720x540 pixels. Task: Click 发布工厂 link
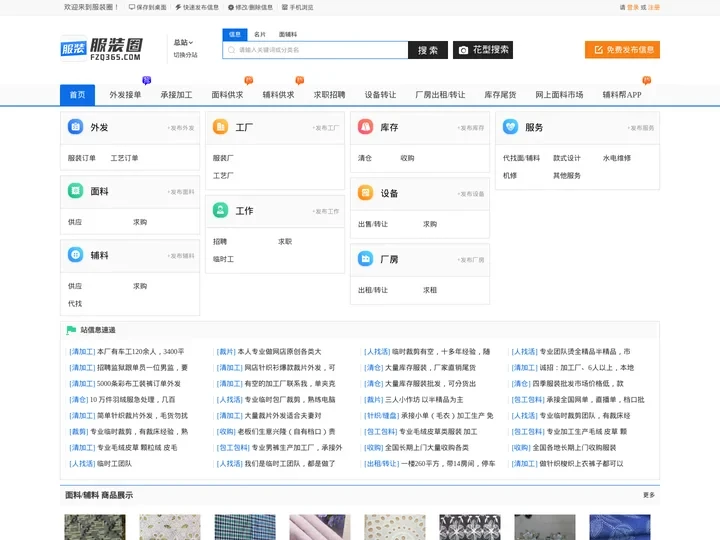[x=326, y=128]
